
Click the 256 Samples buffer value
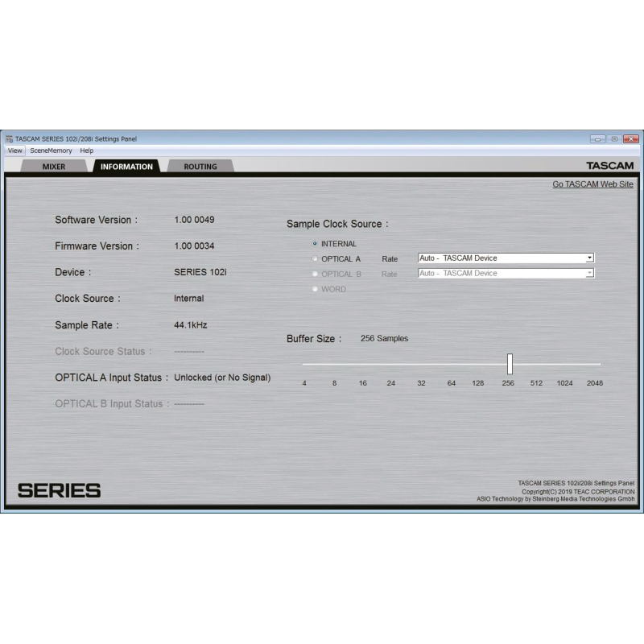[x=385, y=338]
